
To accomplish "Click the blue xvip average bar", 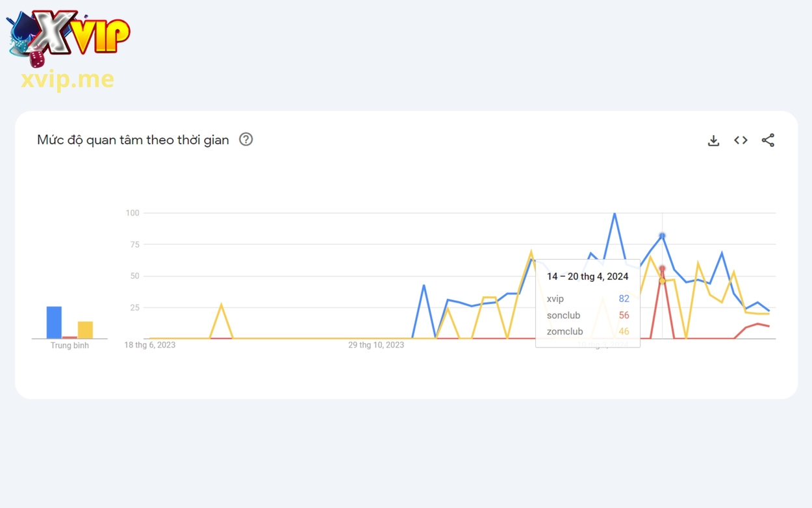I will pyautogui.click(x=54, y=322).
